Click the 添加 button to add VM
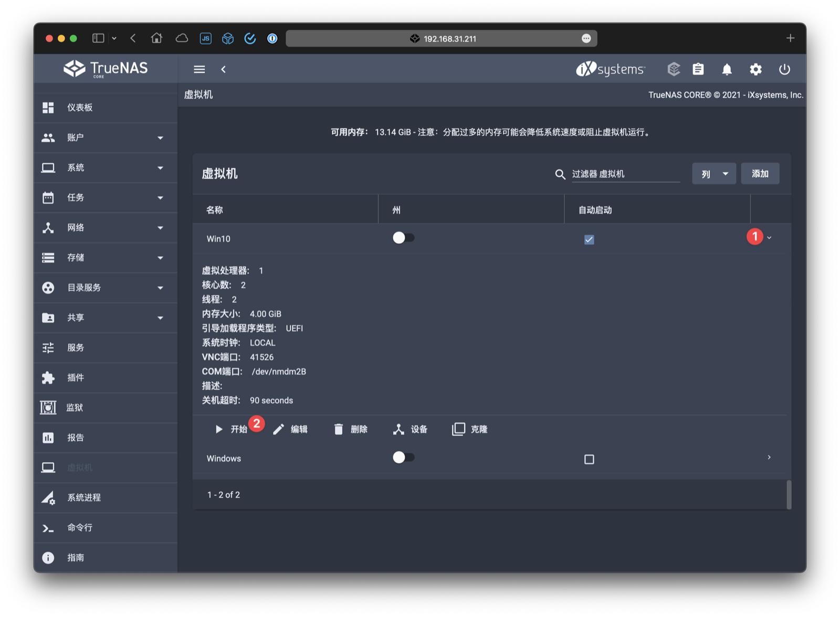 coord(760,173)
